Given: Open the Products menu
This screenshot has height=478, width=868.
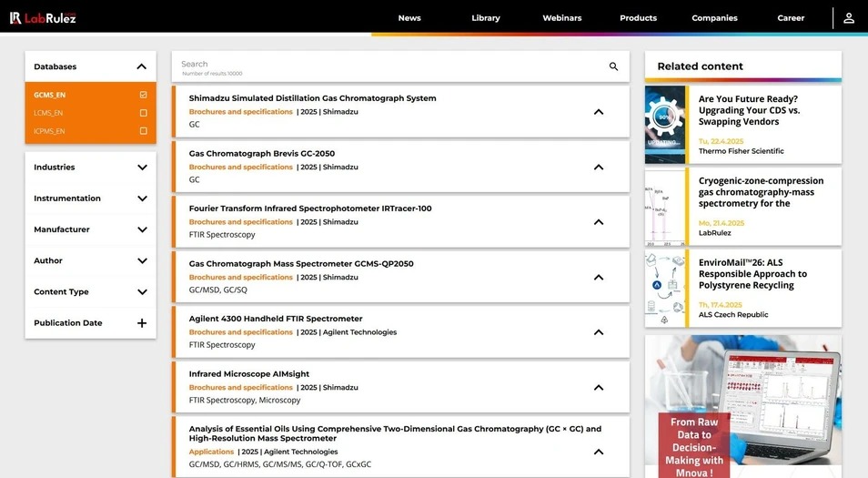Looking at the screenshot, I should click(639, 17).
